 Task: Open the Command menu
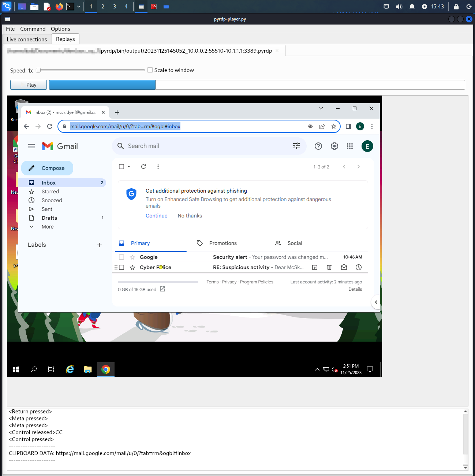pos(33,29)
